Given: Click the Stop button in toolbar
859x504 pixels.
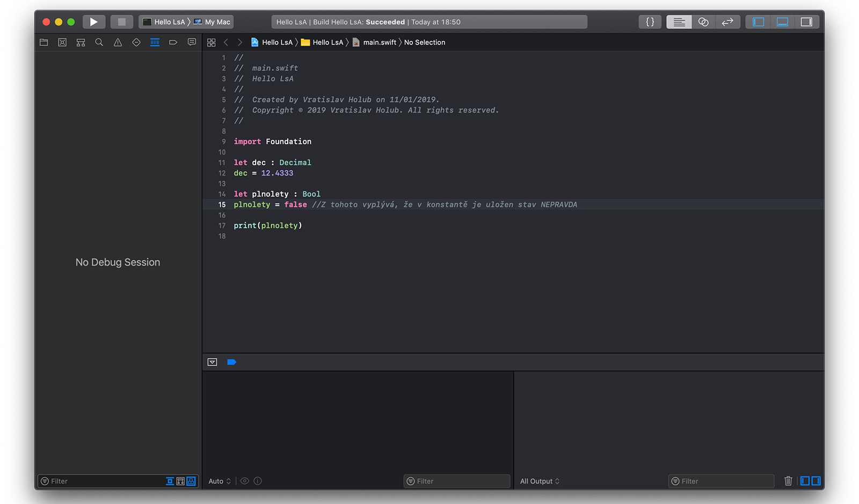Looking at the screenshot, I should point(121,22).
